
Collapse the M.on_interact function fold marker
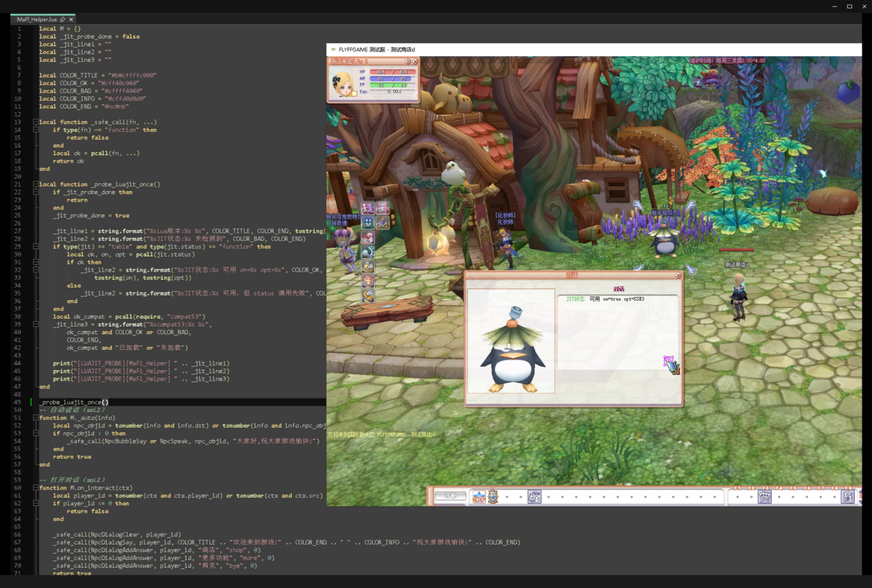pyautogui.click(x=36, y=488)
